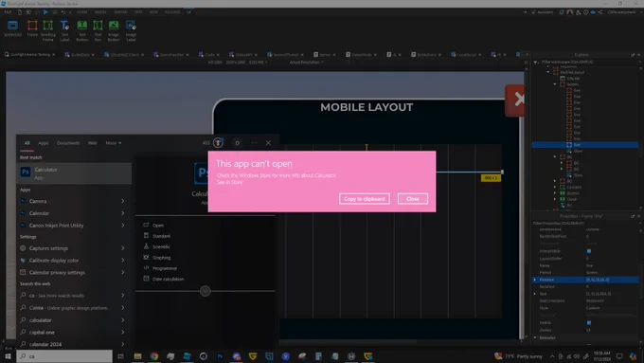Screen dimensions: 644x363
Task: Open the HOME ribbon tab
Action: click(82, 12)
